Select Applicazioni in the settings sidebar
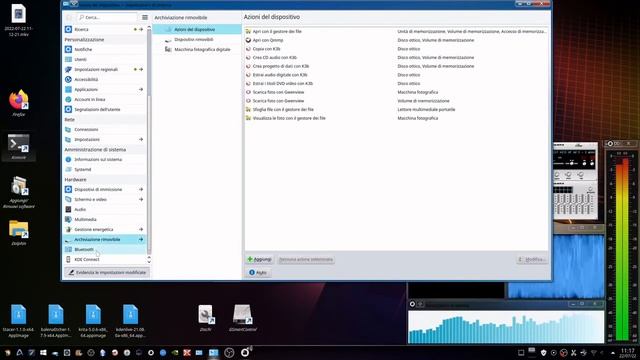 coord(104,89)
